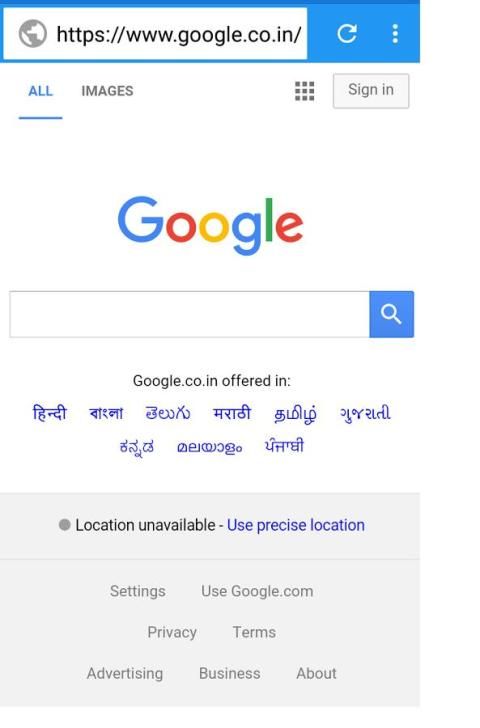
Task: Open the browser three-dot overflow menu
Action: point(395,33)
